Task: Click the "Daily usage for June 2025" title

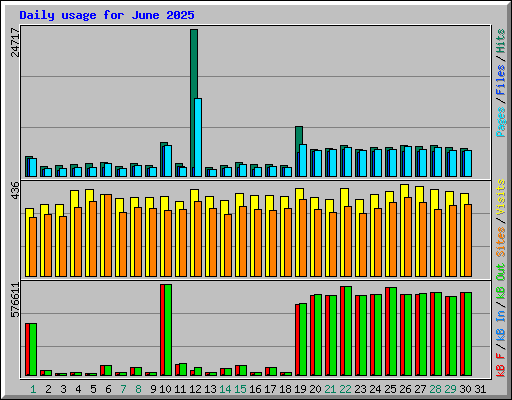Action: coord(107,15)
